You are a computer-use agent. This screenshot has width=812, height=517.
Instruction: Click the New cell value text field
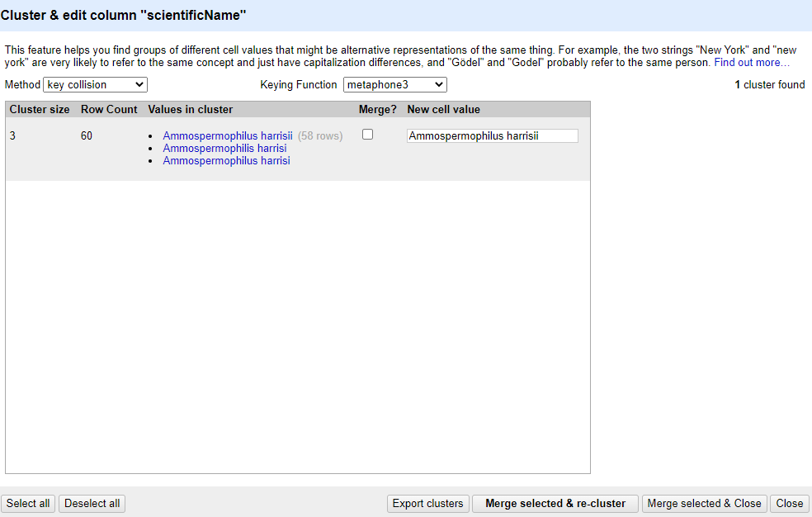492,135
